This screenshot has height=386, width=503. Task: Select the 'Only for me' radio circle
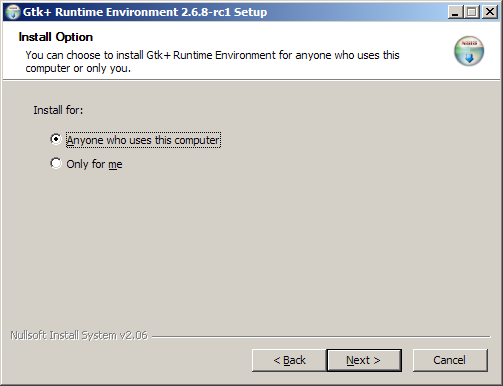pyautogui.click(x=56, y=163)
